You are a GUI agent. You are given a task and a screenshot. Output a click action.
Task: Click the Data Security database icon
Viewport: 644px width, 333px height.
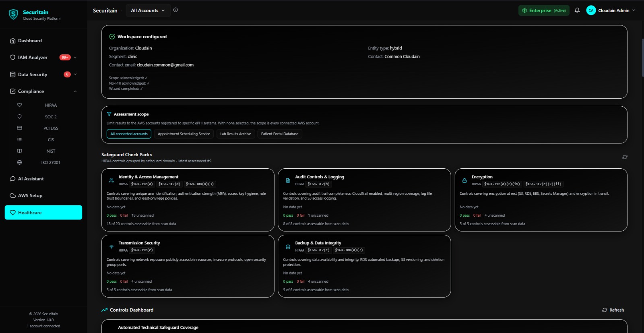click(13, 74)
